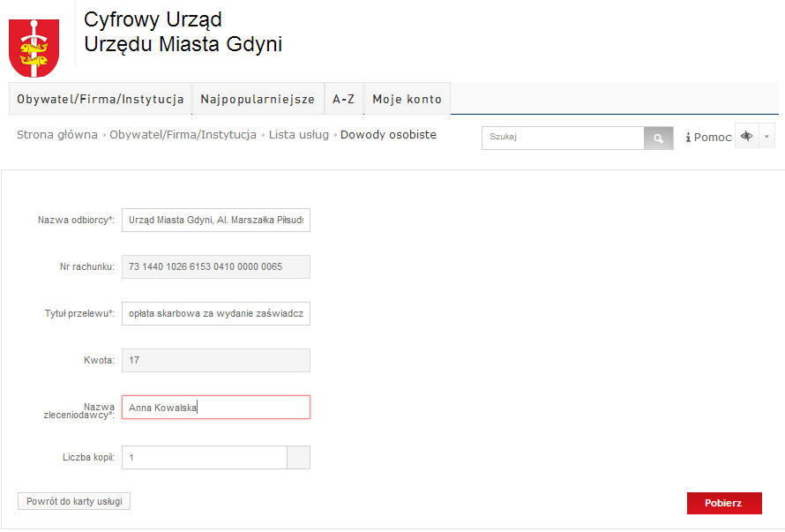The image size is (785, 532).
Task: Toggle the eye accessibility view icon
Action: click(x=747, y=137)
